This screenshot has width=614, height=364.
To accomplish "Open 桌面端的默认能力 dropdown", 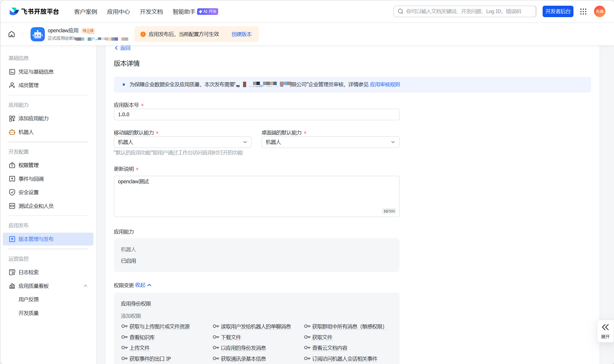I will click(x=330, y=142).
